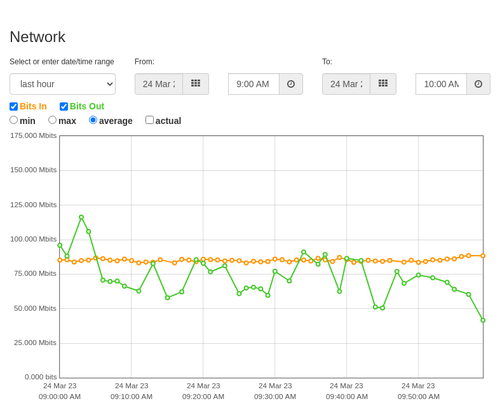The width and height of the screenshot is (500, 403).
Task: Click the 09:40:00 AM time axis label
Action: coord(347,397)
